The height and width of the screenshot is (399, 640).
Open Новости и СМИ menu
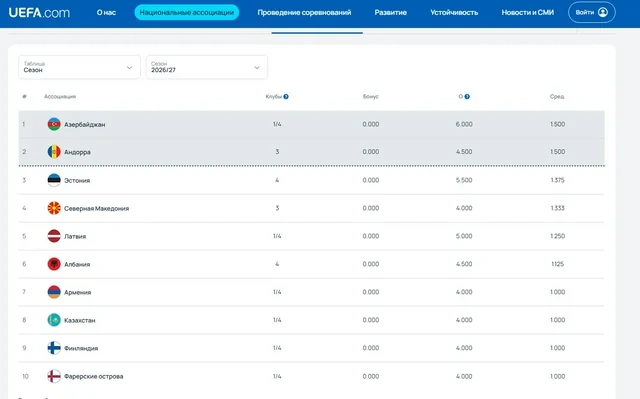[527, 13]
